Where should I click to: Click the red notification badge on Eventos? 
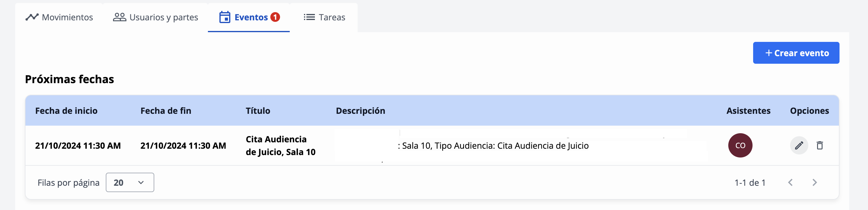[275, 17]
